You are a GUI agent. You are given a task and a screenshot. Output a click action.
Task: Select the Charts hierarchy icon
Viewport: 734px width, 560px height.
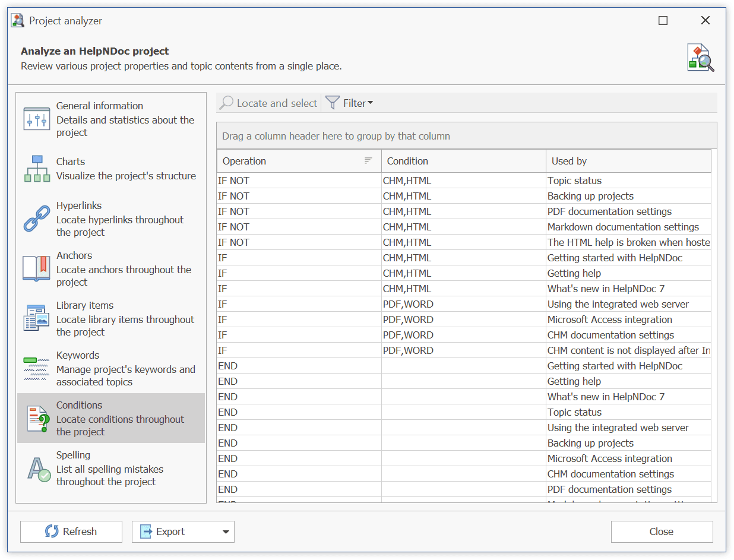coord(37,169)
